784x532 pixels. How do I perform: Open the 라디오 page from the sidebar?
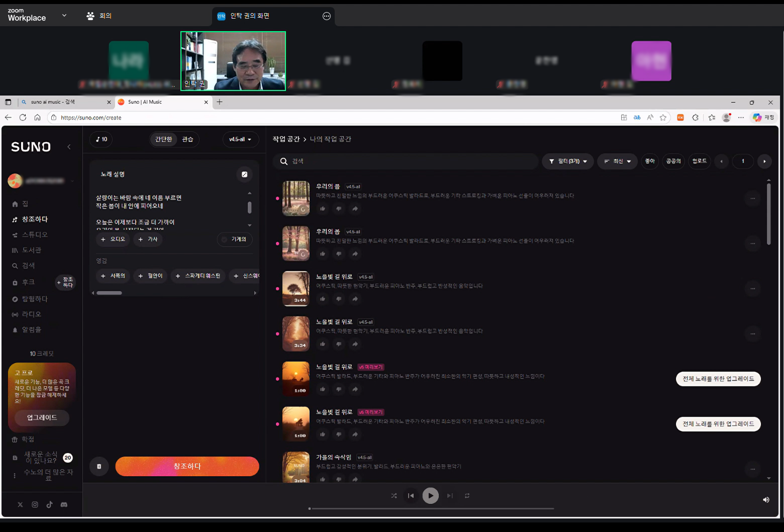[31, 314]
